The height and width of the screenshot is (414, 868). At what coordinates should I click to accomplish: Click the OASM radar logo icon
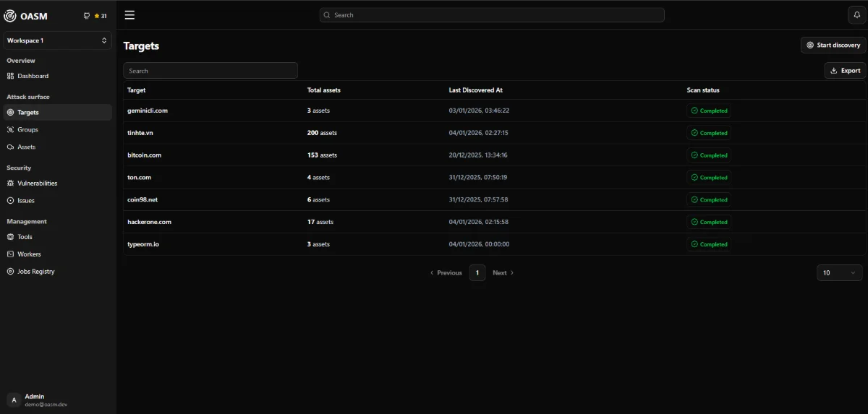coord(10,16)
